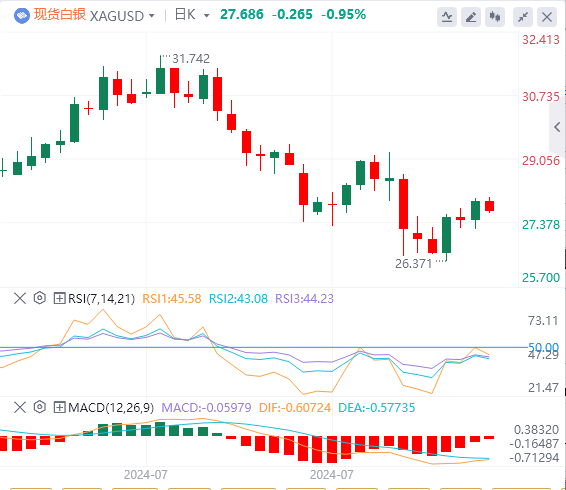This screenshot has height=490, width=566.
Task: Click the 26.371 low price label
Action: click(x=414, y=264)
